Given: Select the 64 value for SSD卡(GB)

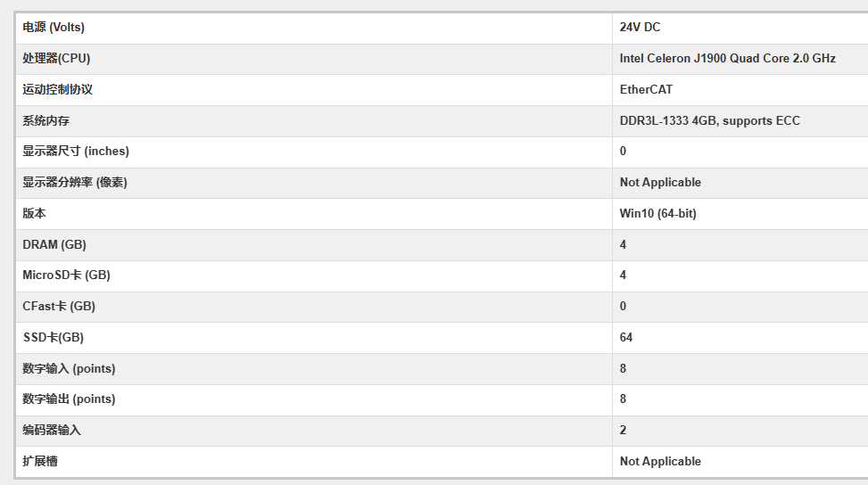Looking at the screenshot, I should point(626,338).
